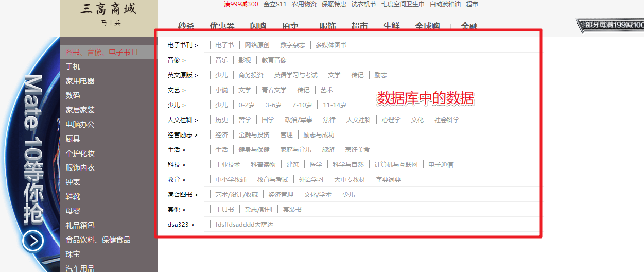644x272 pixels.
Task: Open the 数字杂志 link
Action: [x=292, y=45]
